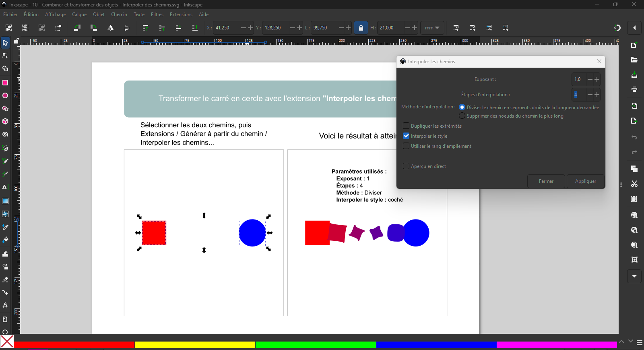
Task: Increase the Exposant value
Action: coord(597,79)
